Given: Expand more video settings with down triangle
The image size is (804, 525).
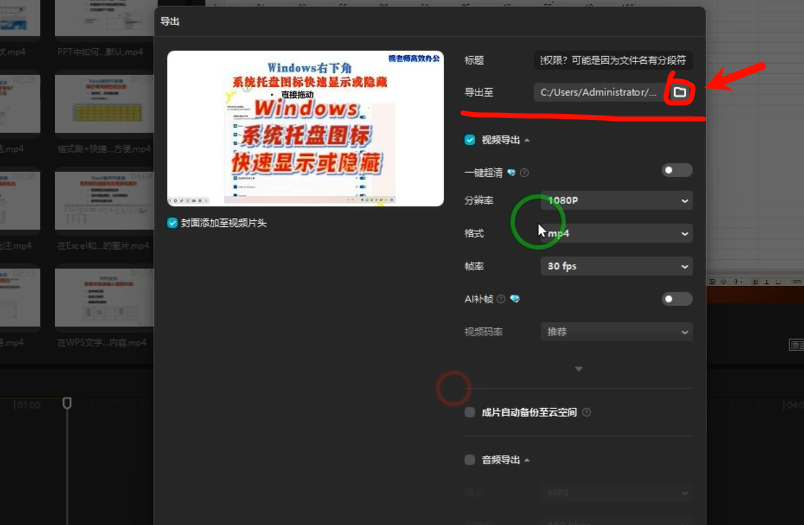Looking at the screenshot, I should (x=578, y=369).
